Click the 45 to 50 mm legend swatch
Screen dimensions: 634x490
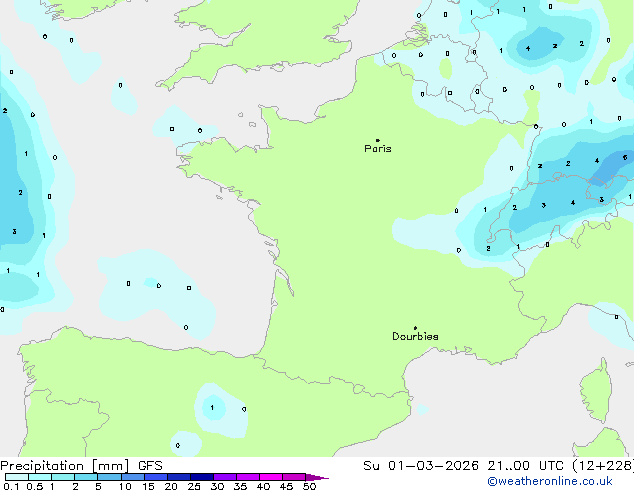point(294,477)
